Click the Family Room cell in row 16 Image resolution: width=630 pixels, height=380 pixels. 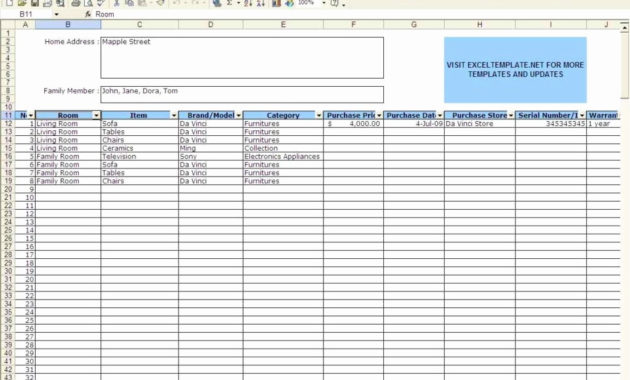68,156
